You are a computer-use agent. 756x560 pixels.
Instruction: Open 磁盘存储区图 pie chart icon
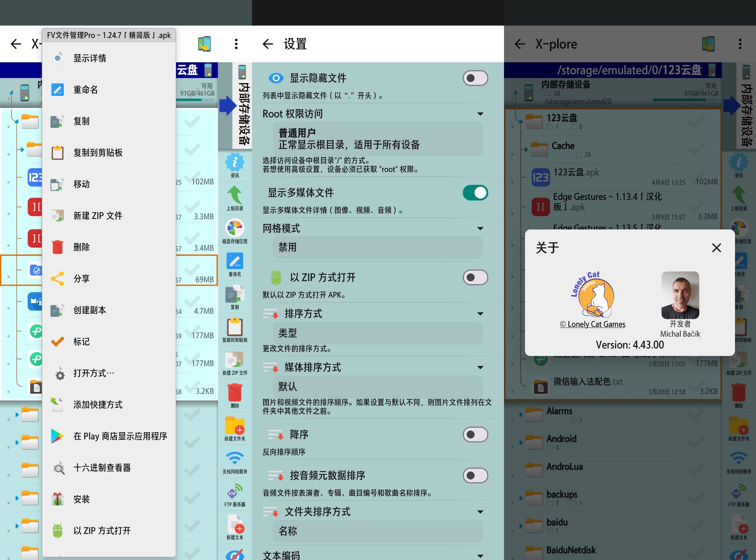235,231
